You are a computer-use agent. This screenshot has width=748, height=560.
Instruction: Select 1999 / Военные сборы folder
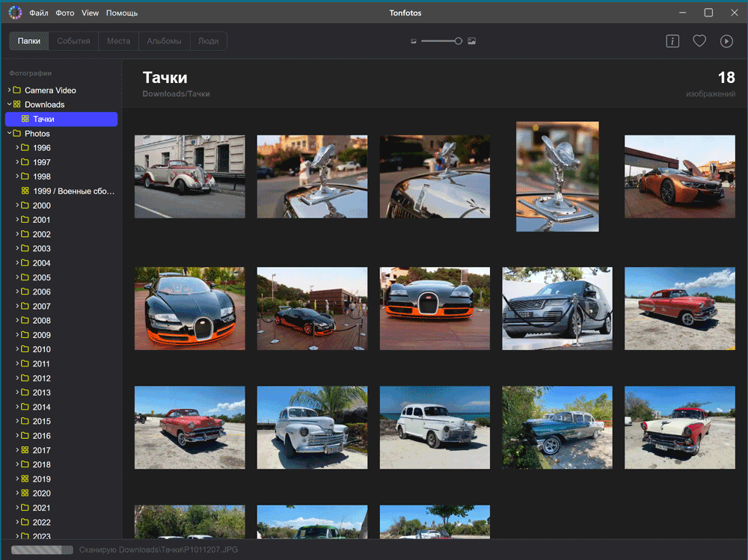(73, 191)
